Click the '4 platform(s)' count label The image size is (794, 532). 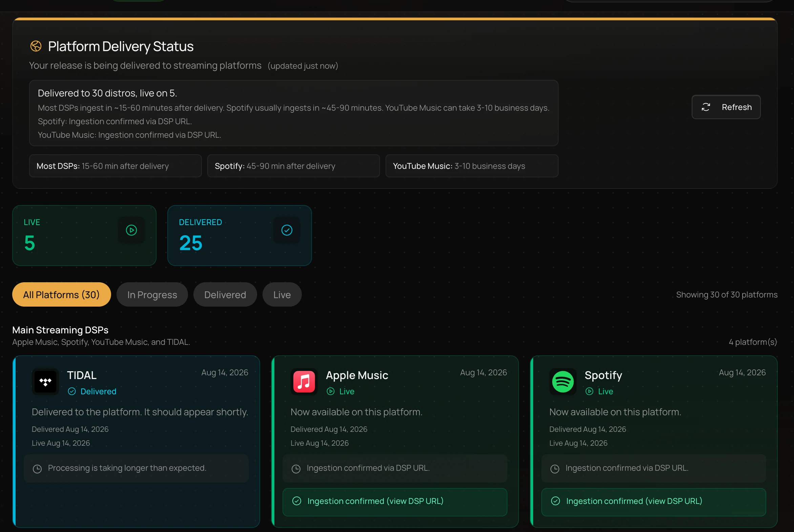(x=753, y=342)
